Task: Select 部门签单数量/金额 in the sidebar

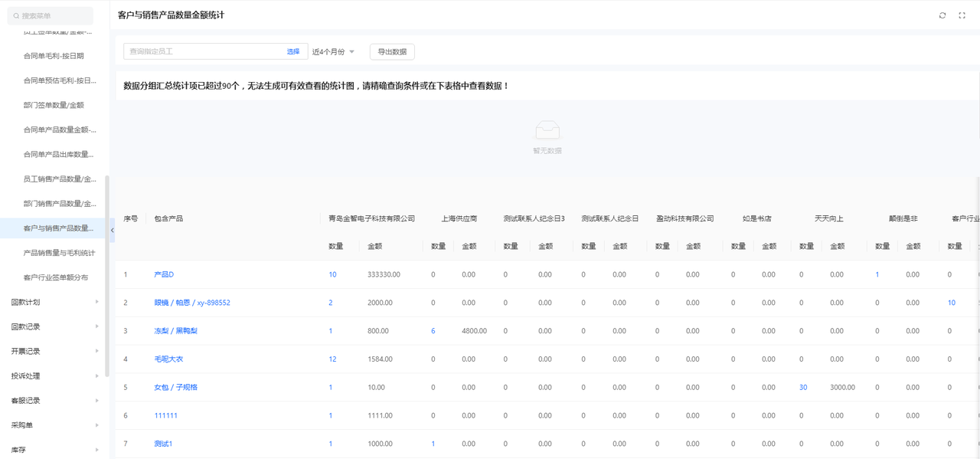Action: 55,105
